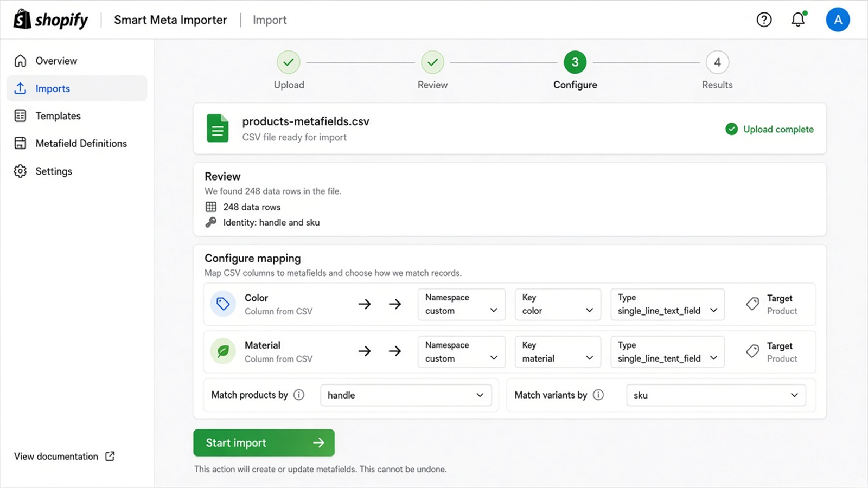Click the Import breadcrumb in the header
Image resolution: width=868 pixels, height=488 pixels.
[270, 20]
